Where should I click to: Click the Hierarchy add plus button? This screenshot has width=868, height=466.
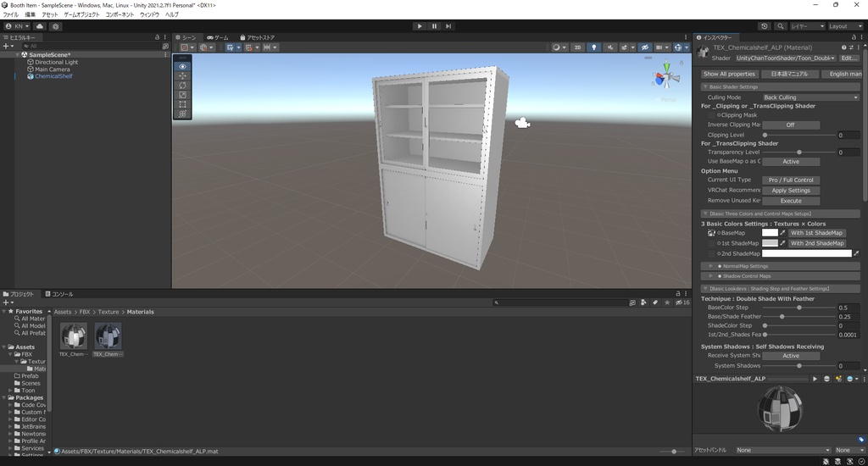coord(7,47)
